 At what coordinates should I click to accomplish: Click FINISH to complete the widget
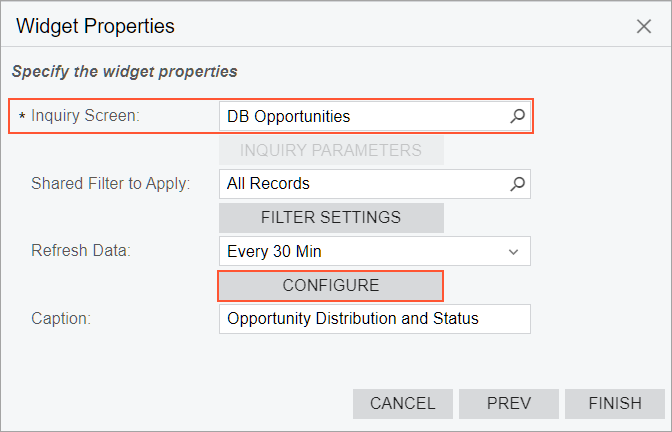tap(615, 404)
